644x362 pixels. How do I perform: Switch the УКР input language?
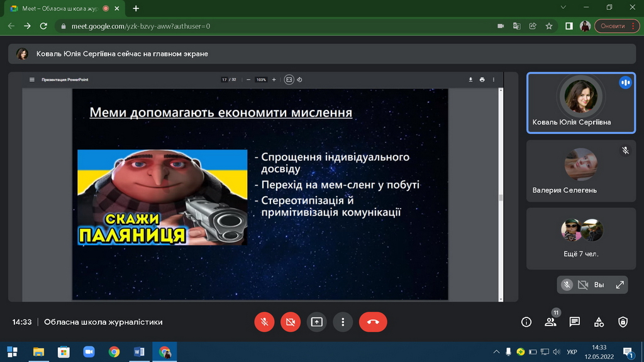tap(572, 352)
